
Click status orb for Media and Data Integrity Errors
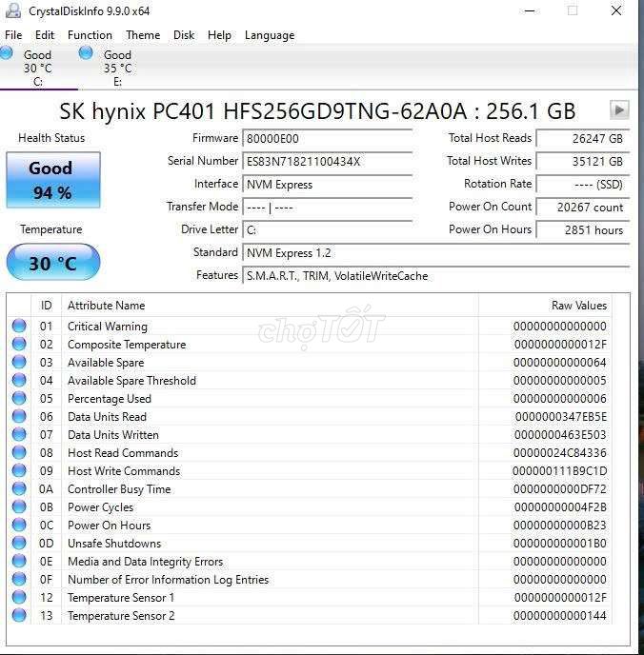tap(19, 561)
